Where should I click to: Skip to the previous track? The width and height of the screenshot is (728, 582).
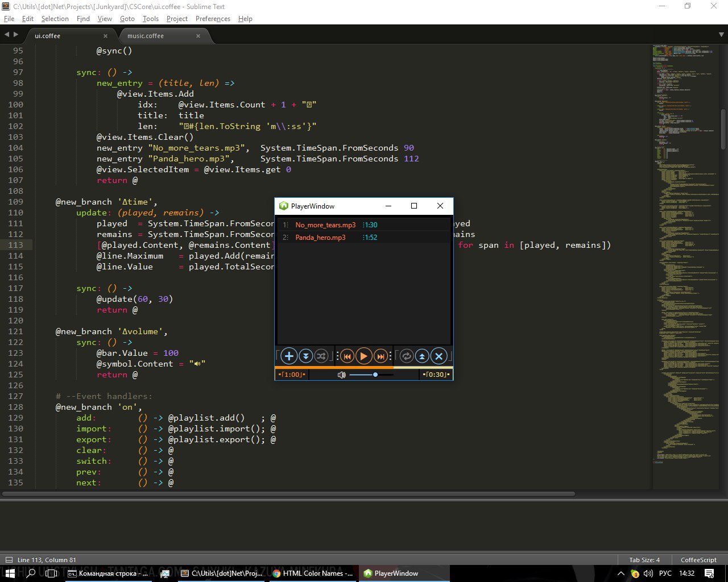click(x=347, y=356)
